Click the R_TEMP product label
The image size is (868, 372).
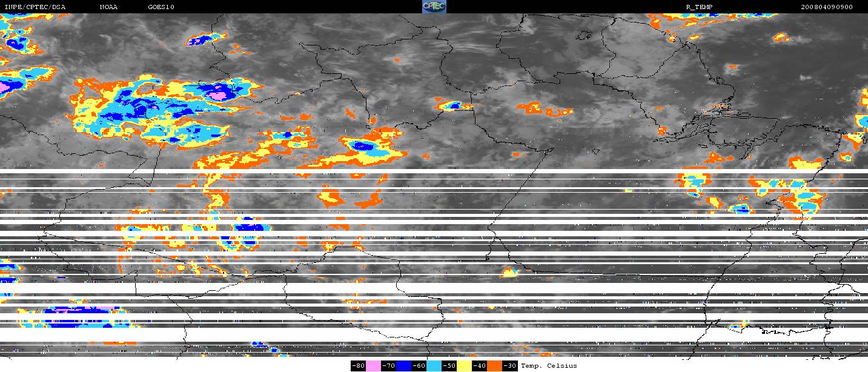(698, 7)
